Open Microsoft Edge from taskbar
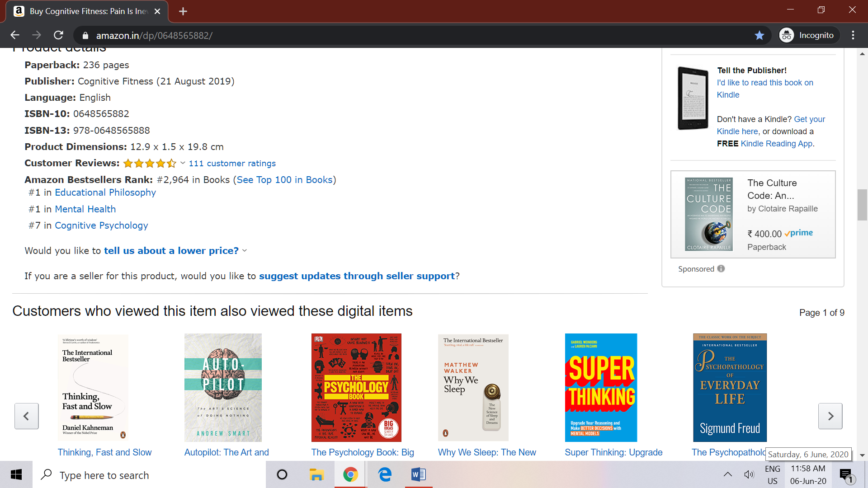 385,474
